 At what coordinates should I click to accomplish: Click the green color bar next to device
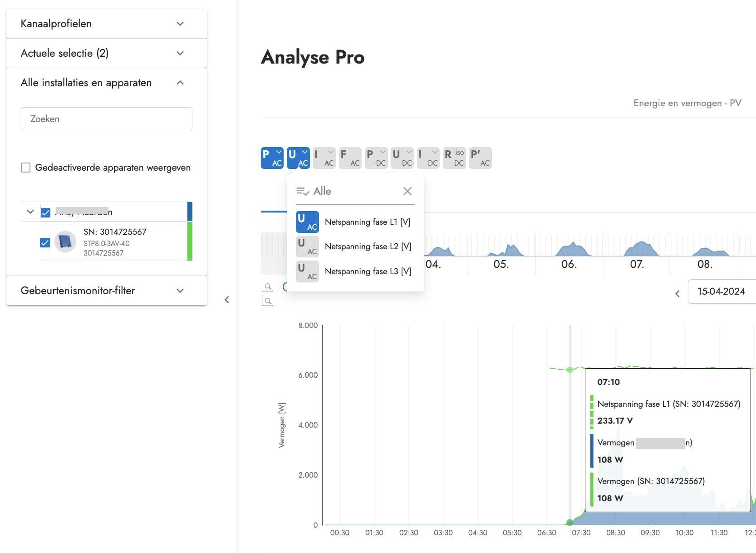(x=190, y=241)
